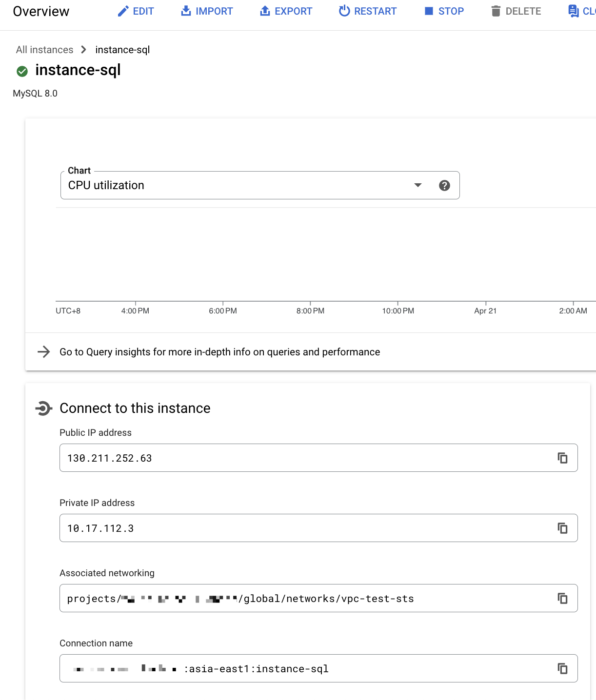This screenshot has height=700, width=596.
Task: Expand the Chart metric dropdown arrow
Action: [x=417, y=185]
